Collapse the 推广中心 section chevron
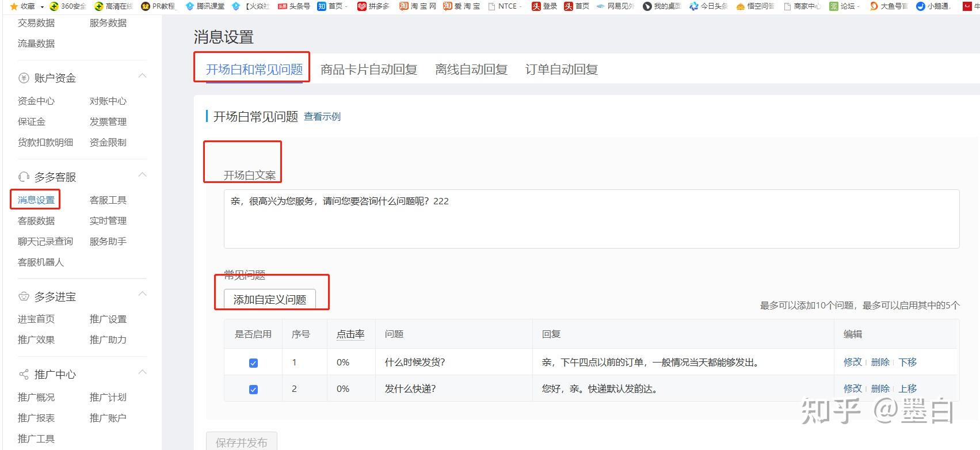The width and height of the screenshot is (980, 450). (x=142, y=372)
